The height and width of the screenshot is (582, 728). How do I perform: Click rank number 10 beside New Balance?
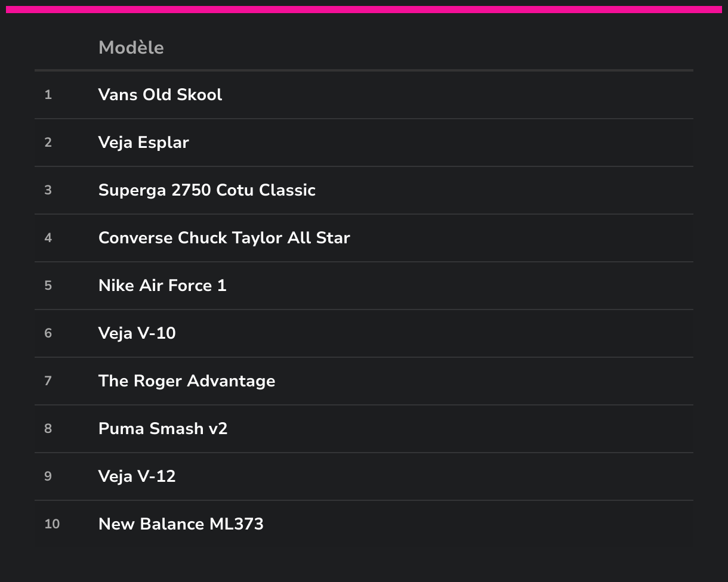(x=52, y=524)
